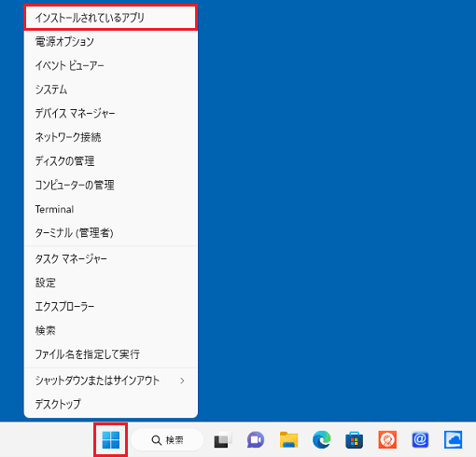Launch Microsoft Edge from the taskbar
Screen dimensions: 476x457
pyautogui.click(x=322, y=440)
